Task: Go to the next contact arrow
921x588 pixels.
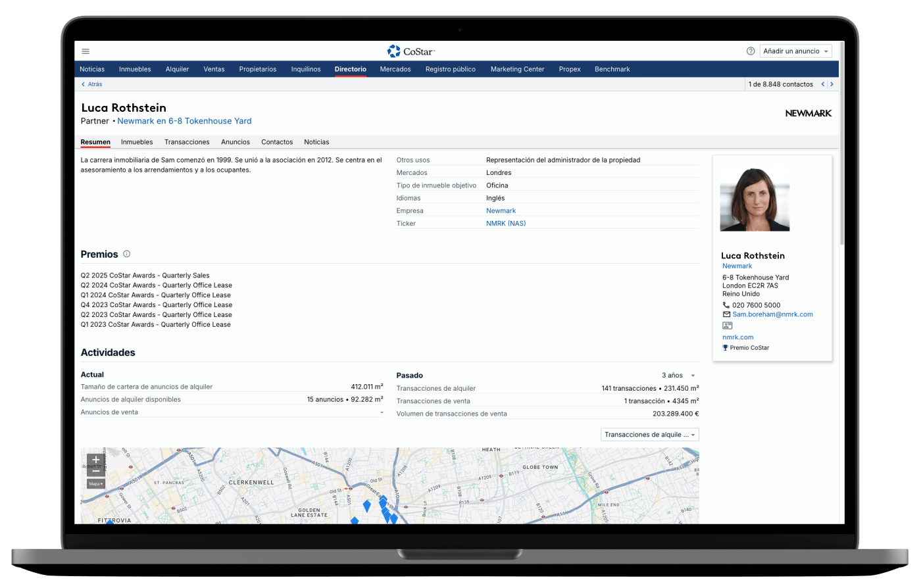Action: click(x=832, y=84)
